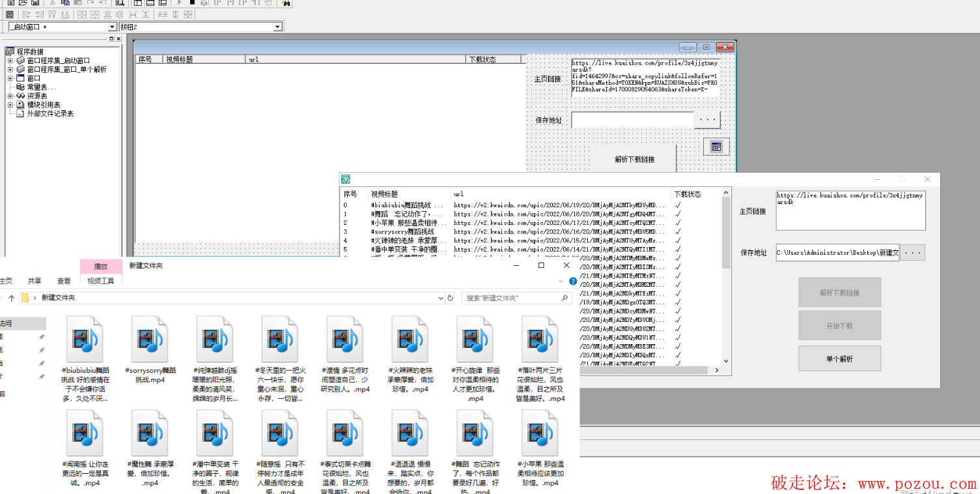Click the Open file toolbar icon
Viewport: 980px width, 494px height.
point(23,3)
